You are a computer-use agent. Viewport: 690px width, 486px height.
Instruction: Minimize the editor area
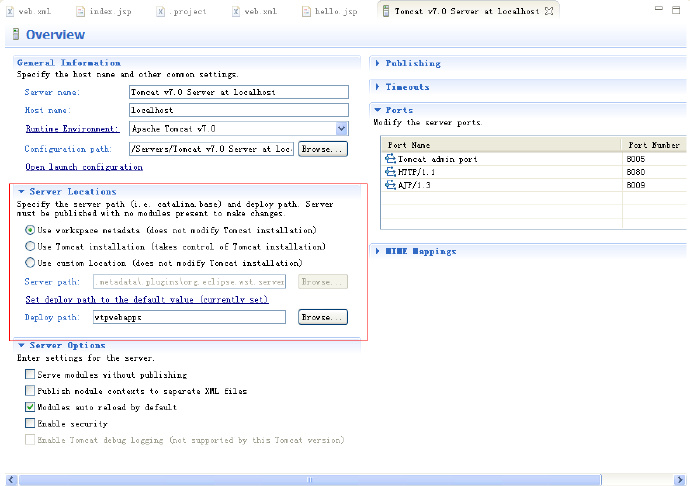click(658, 8)
